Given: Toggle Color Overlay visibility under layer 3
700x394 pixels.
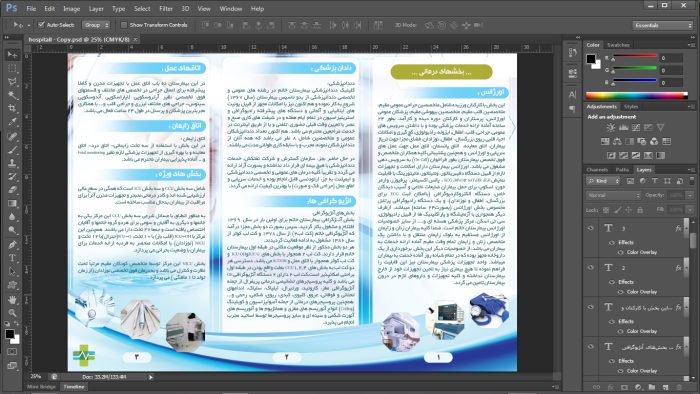Looking at the screenshot, I should [x=621, y=252].
